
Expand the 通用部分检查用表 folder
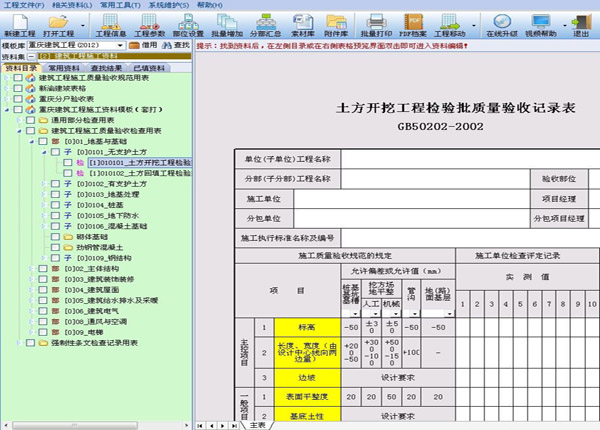pos(18,120)
